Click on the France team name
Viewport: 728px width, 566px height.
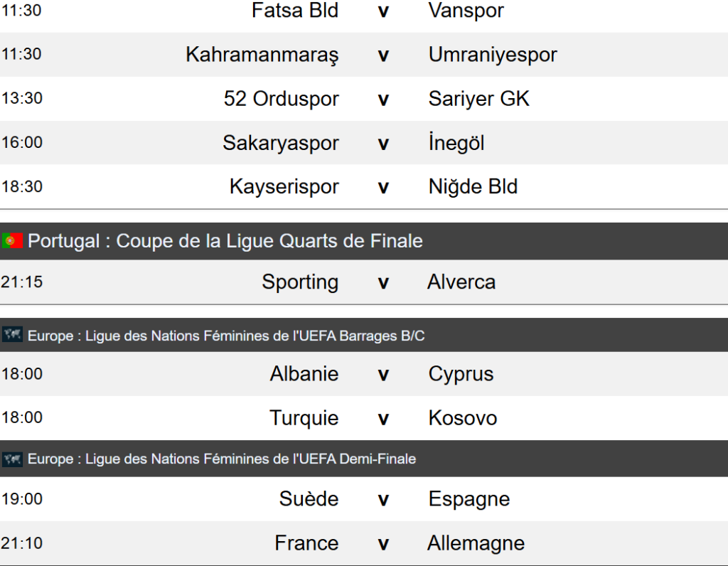pyautogui.click(x=306, y=543)
